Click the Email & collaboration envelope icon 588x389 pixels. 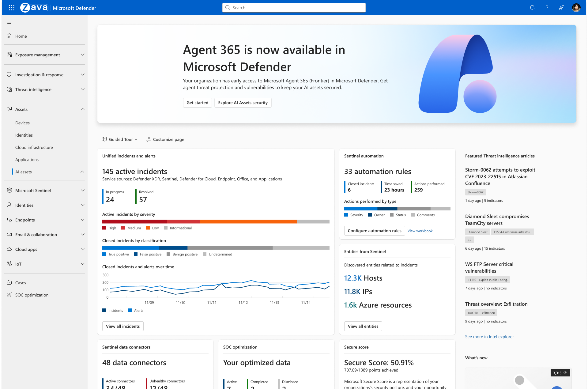[x=9, y=234]
